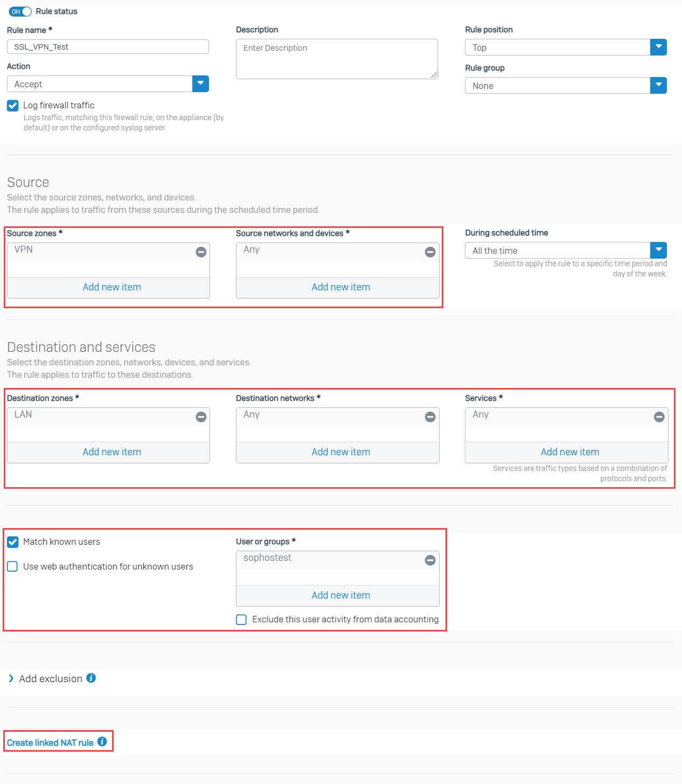Image resolution: width=682 pixels, height=784 pixels.
Task: Turn off the Rule status toggle
Action: [x=19, y=11]
